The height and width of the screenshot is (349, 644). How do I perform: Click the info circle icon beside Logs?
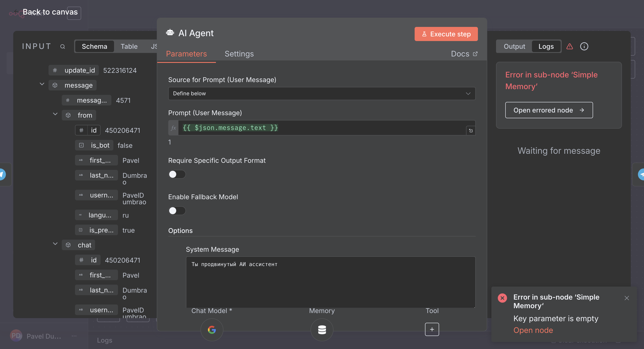(x=584, y=47)
